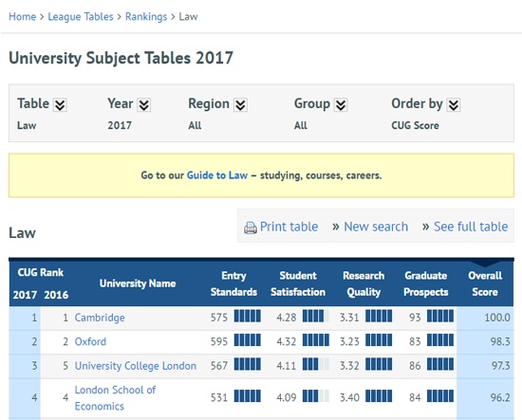Open the Oxford university link
The width and height of the screenshot is (522, 420).
tap(90, 341)
